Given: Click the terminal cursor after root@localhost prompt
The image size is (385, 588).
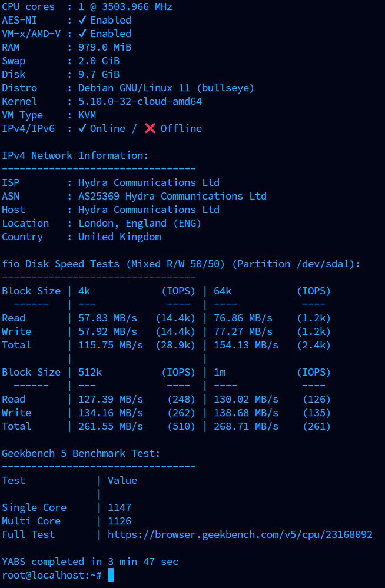Looking at the screenshot, I should click(110, 575).
